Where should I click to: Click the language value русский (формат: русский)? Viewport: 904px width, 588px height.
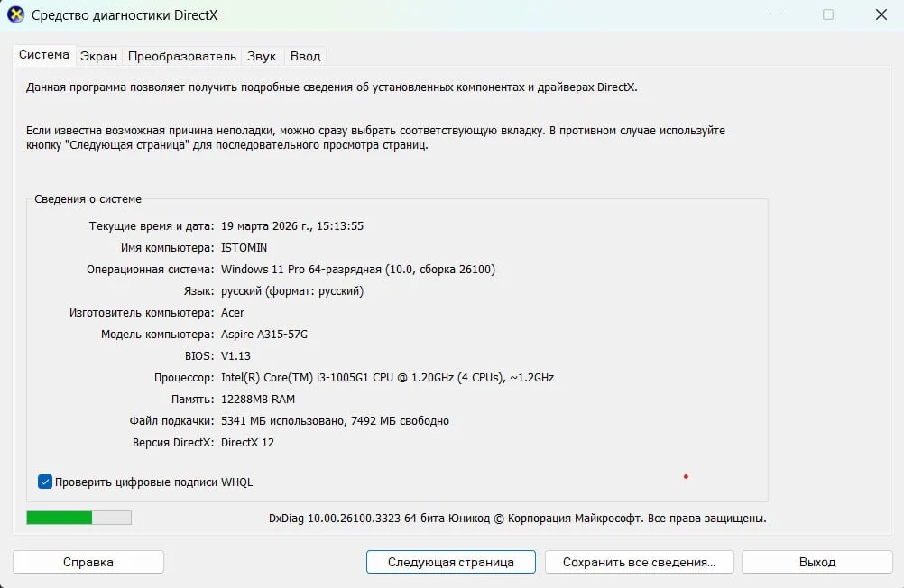click(x=292, y=291)
